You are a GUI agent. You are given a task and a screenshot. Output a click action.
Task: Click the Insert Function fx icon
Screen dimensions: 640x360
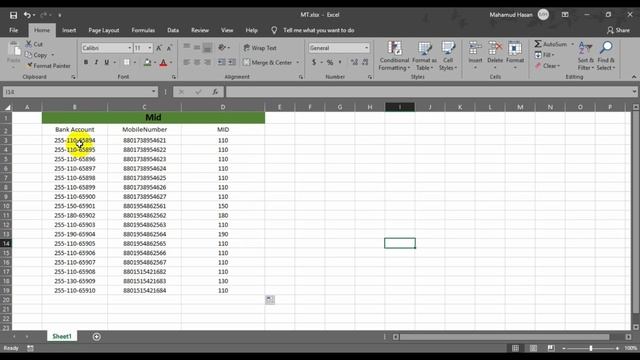click(215, 92)
